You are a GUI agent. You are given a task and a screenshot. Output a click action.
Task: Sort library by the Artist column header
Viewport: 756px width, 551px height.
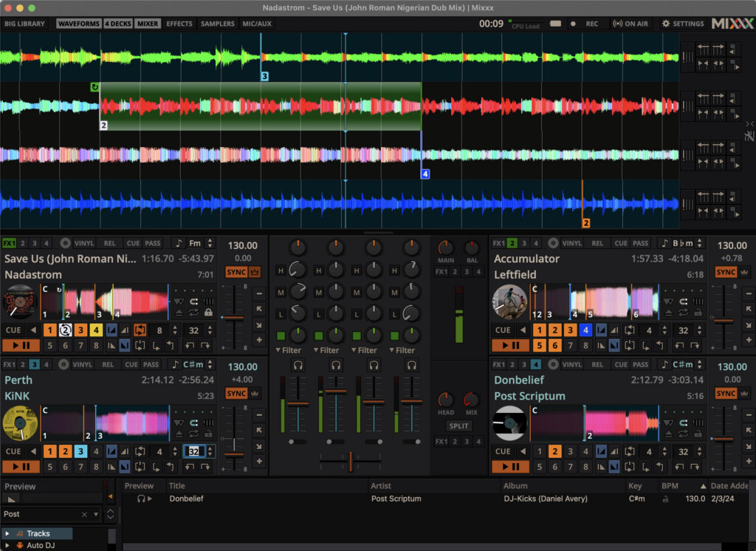coord(433,486)
